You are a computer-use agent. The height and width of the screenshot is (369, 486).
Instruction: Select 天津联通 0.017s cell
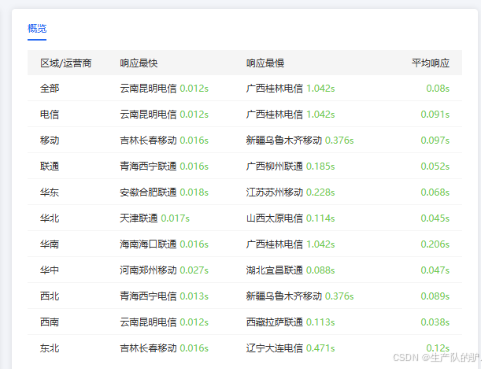[155, 218]
